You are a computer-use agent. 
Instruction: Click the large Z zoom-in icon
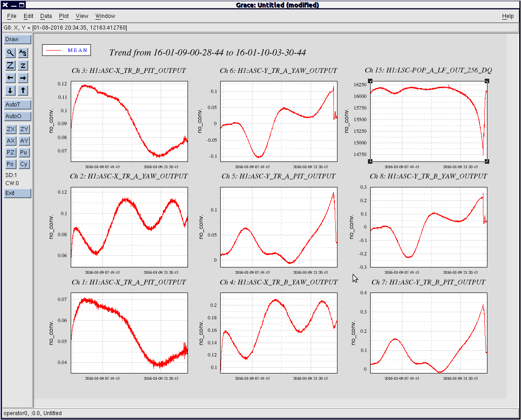pyautogui.click(x=10, y=65)
